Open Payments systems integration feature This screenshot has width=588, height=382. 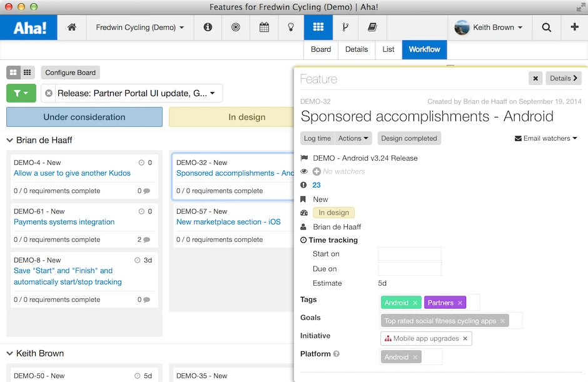[x=64, y=222]
